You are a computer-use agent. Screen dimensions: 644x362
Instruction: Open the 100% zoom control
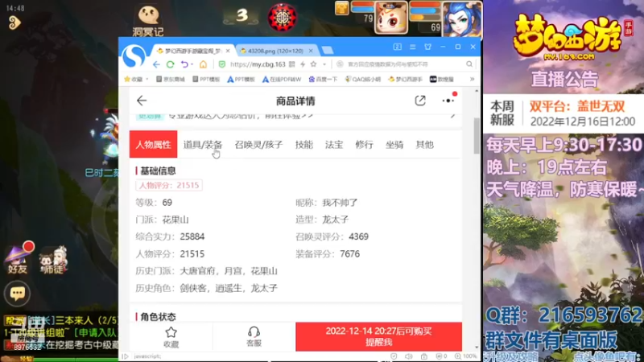pyautogui.click(x=466, y=356)
